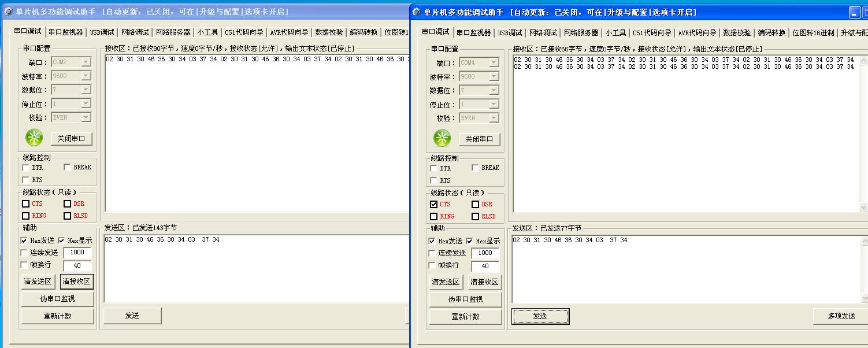
Task: Minimize the COM4 debug assistant window
Action: (x=856, y=13)
